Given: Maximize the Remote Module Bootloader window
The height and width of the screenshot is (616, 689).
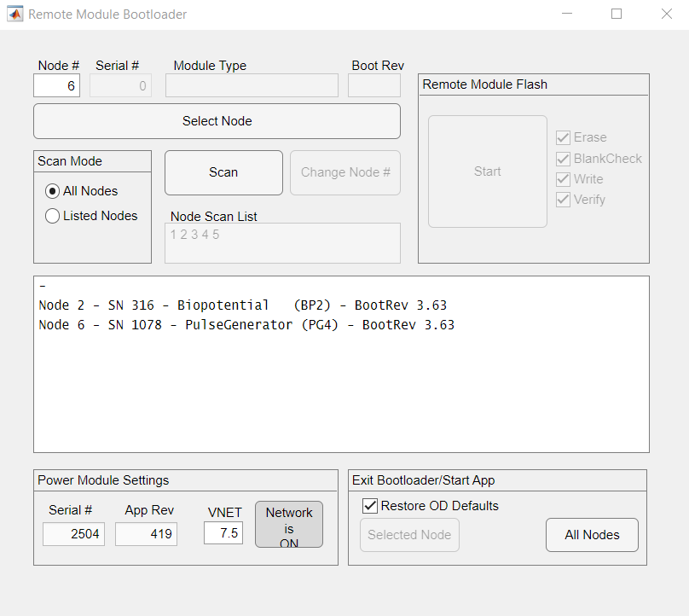Looking at the screenshot, I should [x=617, y=14].
